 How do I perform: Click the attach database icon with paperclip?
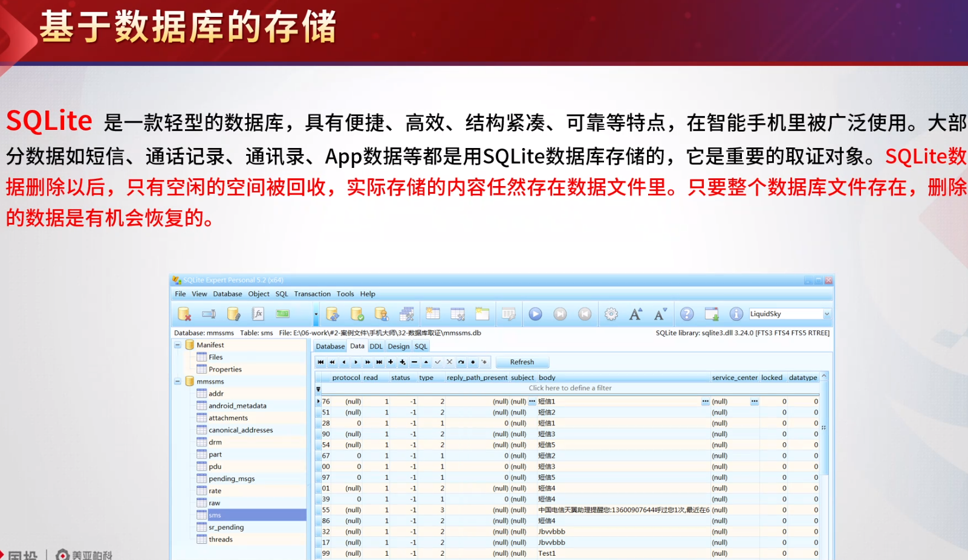[x=233, y=314]
